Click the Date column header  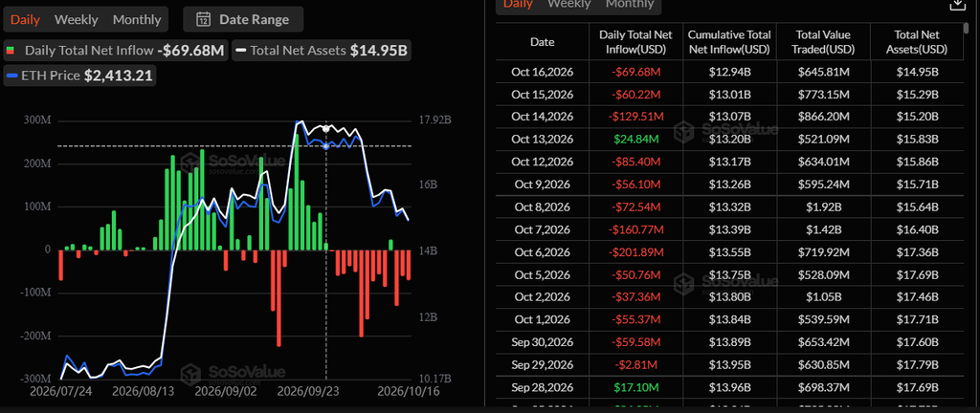point(542,42)
